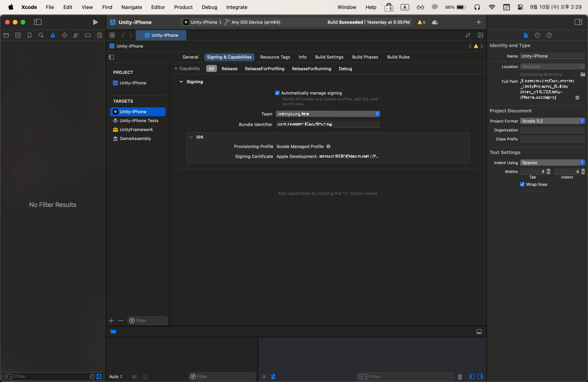Image resolution: width=588 pixels, height=382 pixels.
Task: Increase the Tab width stepper
Action: tap(548, 170)
